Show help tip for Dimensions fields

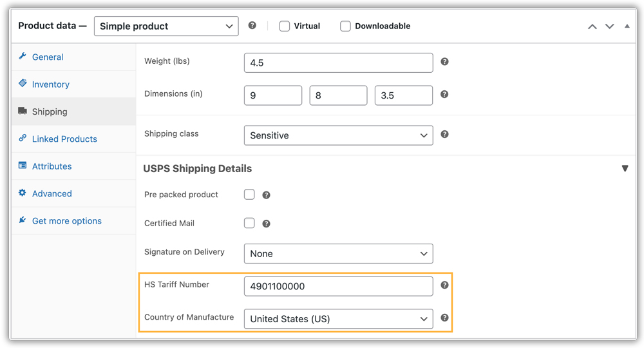click(x=444, y=94)
